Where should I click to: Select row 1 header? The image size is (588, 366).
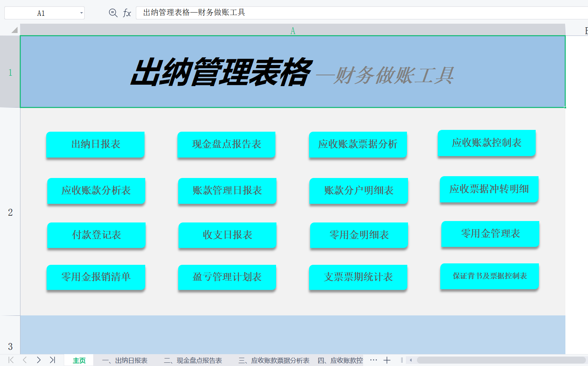click(x=10, y=72)
